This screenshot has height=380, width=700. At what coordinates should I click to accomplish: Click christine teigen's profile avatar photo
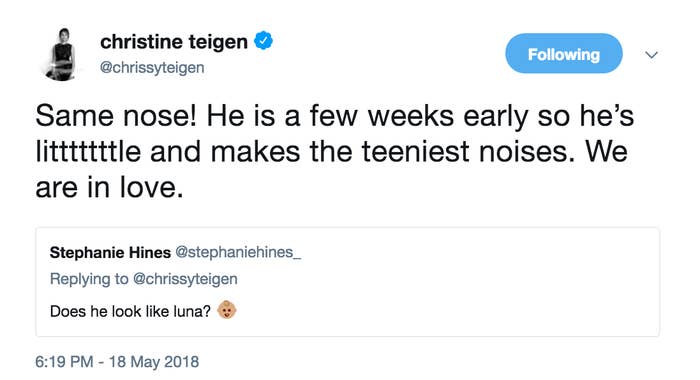pyautogui.click(x=61, y=54)
